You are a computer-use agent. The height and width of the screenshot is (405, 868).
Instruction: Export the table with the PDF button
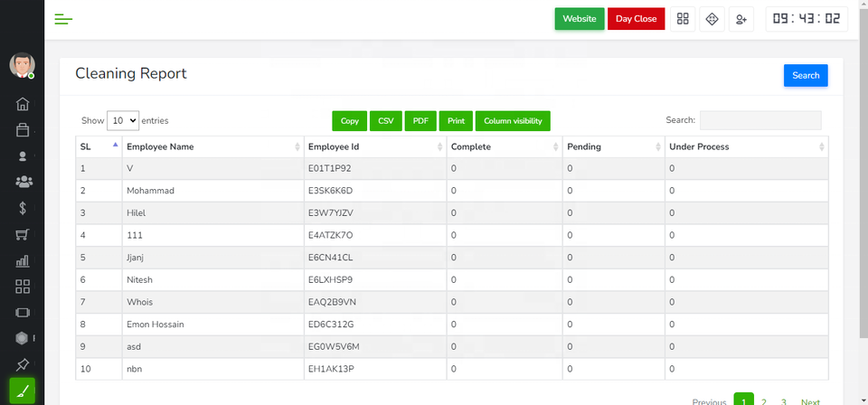[x=420, y=120]
